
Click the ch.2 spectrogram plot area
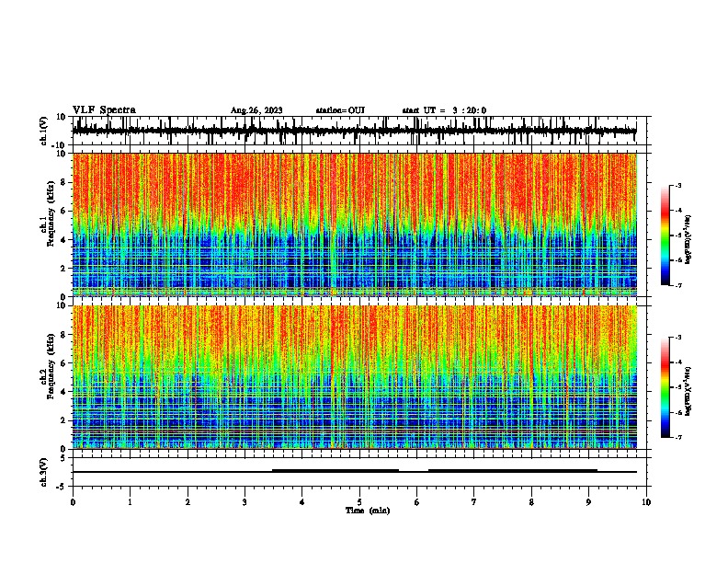(354, 377)
